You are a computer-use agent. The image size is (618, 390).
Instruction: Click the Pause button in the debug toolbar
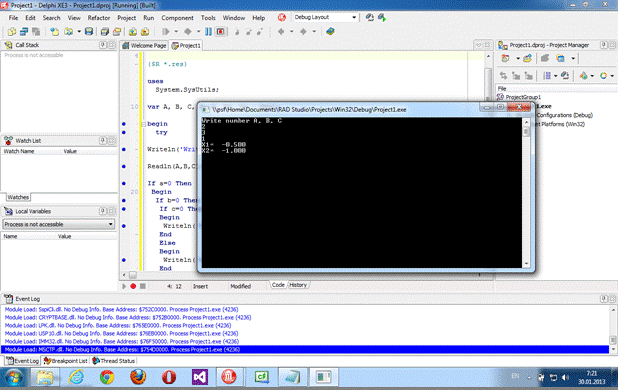click(208, 32)
